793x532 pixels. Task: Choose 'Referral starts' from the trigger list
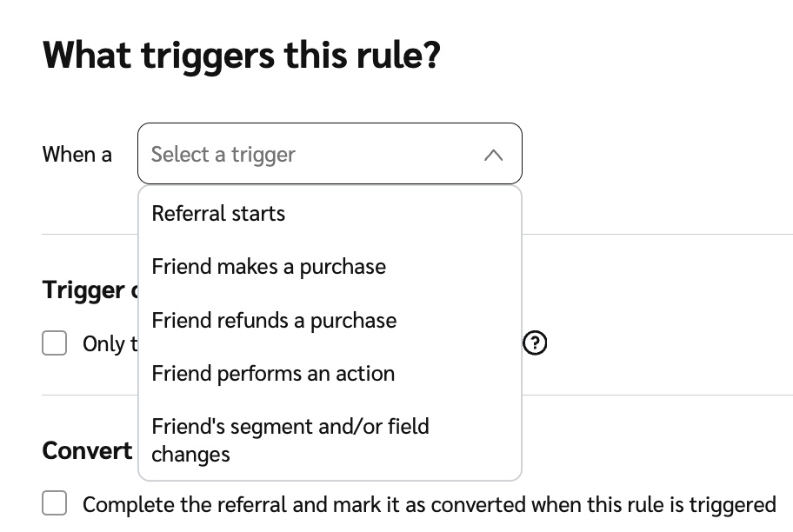218,214
